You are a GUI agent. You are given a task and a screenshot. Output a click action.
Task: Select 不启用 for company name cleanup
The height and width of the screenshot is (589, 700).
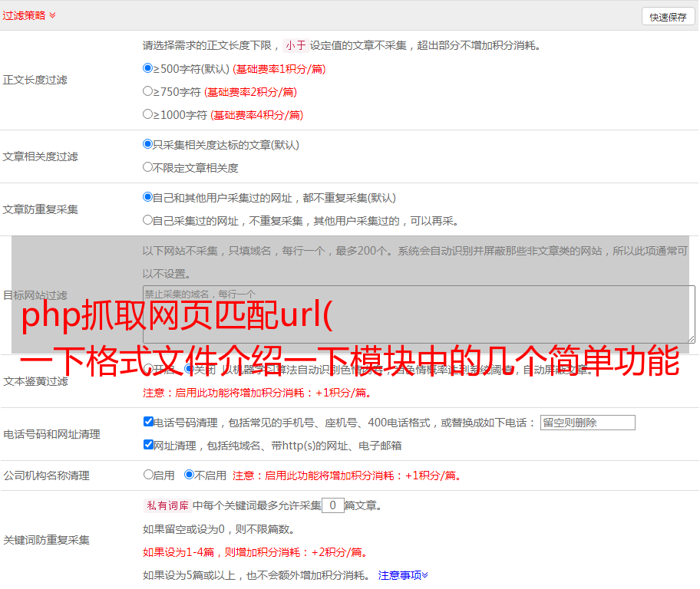pos(189,475)
